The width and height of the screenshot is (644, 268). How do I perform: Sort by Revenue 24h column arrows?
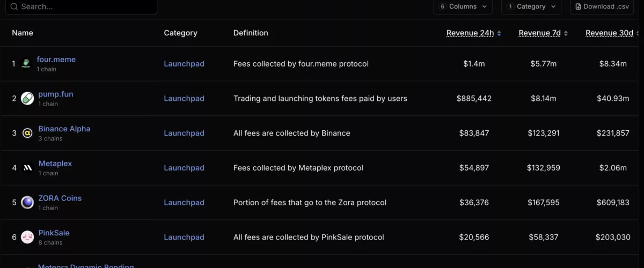[x=499, y=33]
